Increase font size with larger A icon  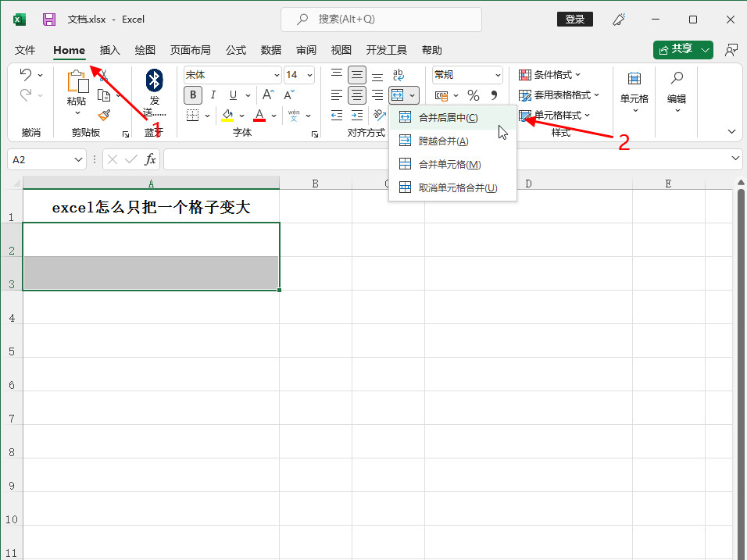tap(268, 95)
